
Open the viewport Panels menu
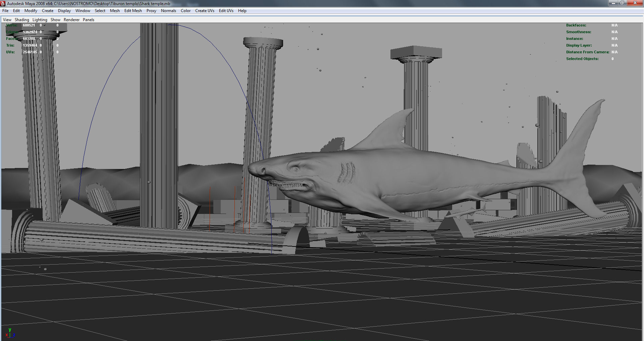click(89, 20)
